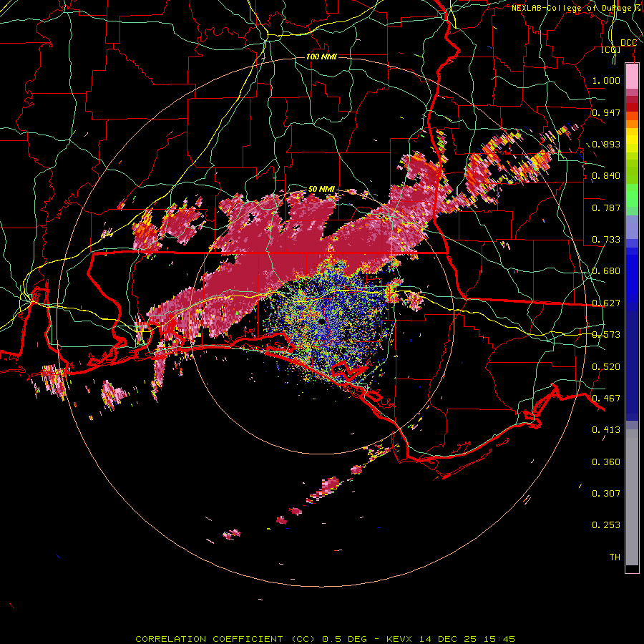
Task: Select the 0.360 scale value
Action: (x=606, y=462)
